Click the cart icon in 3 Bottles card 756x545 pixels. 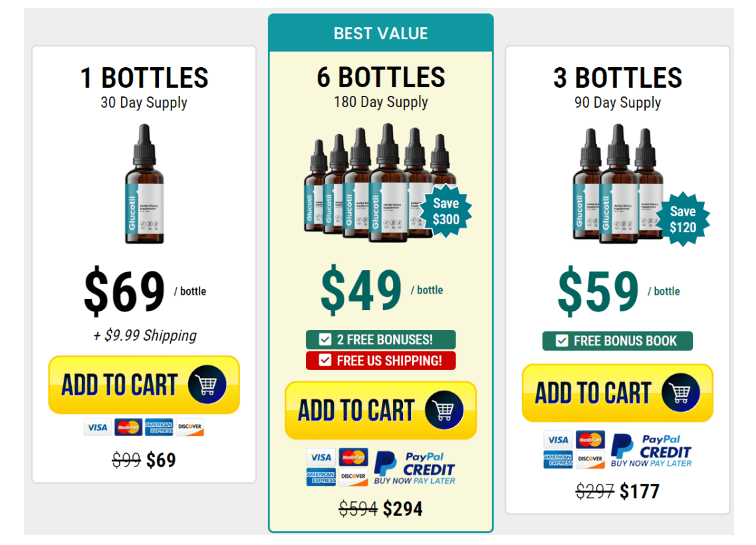[680, 393]
